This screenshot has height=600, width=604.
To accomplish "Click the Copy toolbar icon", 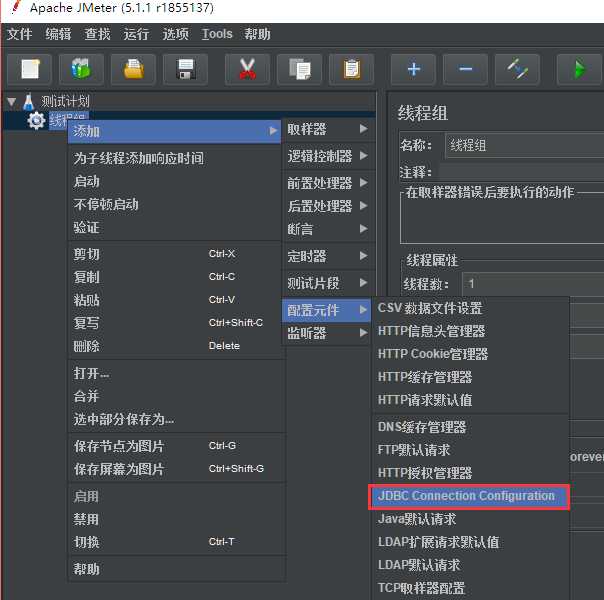I will (299, 69).
